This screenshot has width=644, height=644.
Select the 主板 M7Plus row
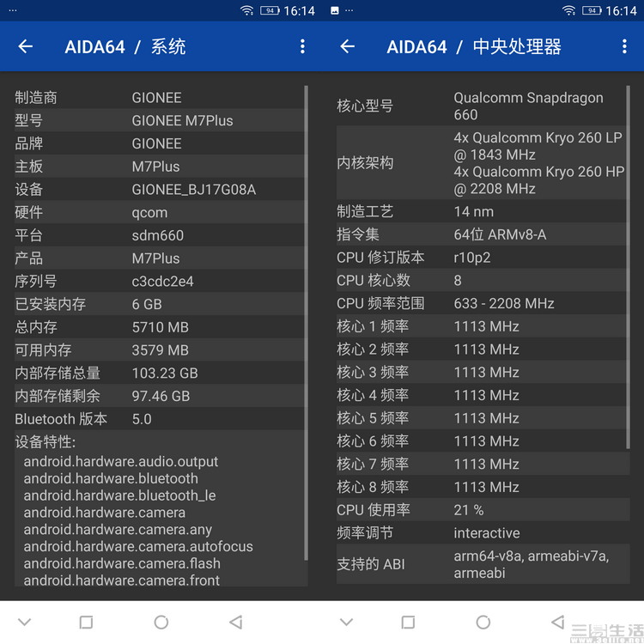coord(160,167)
